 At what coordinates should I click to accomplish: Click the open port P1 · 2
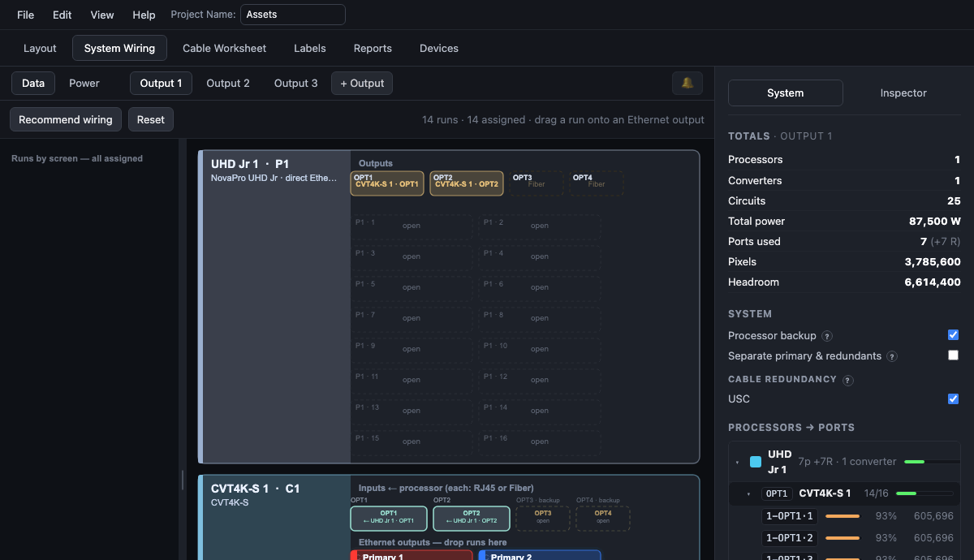tap(540, 226)
